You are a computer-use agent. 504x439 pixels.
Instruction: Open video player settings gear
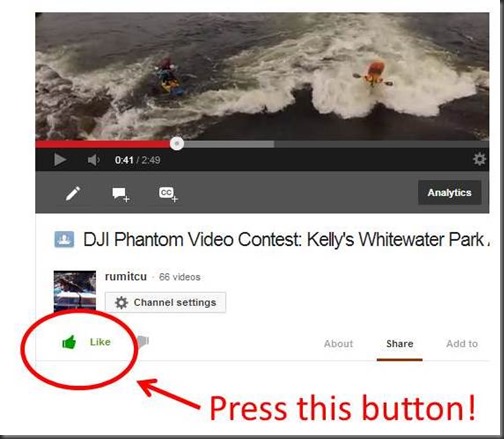click(479, 159)
